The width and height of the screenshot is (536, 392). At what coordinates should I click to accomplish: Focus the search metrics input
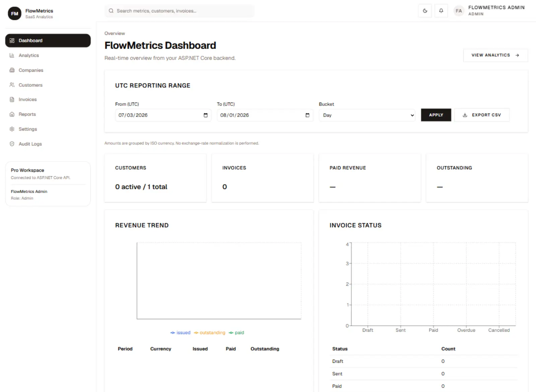point(180,11)
